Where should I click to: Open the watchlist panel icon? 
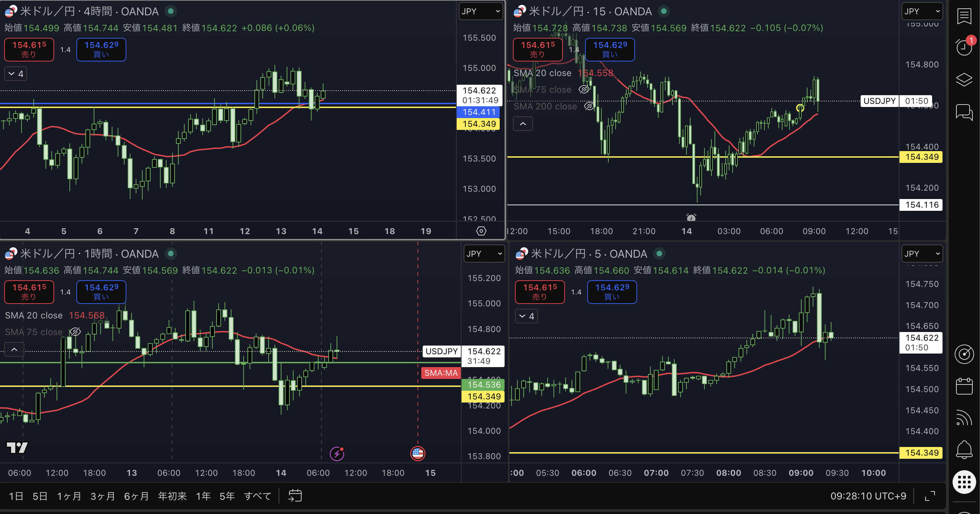click(x=964, y=16)
